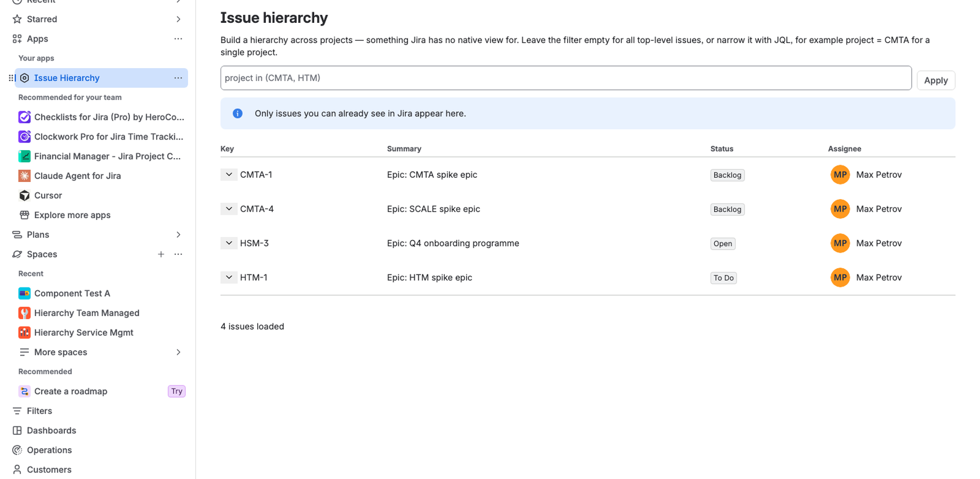Click the Try button for roadmap
980x479 pixels.
(x=177, y=391)
